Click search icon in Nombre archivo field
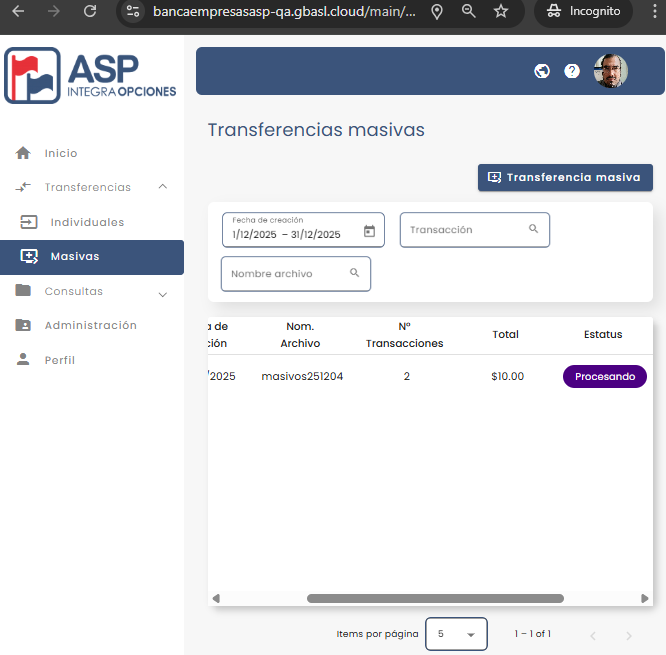Viewport: 666px width, 655px height. tap(355, 273)
